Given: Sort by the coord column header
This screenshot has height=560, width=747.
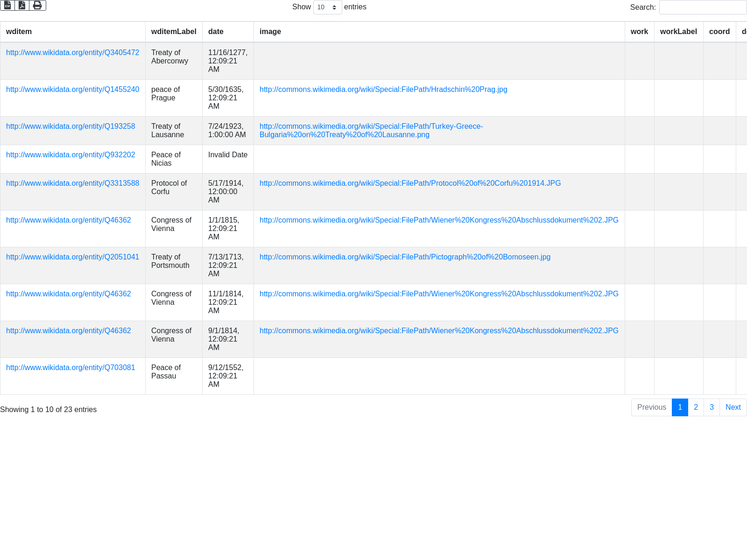Looking at the screenshot, I should (719, 32).
